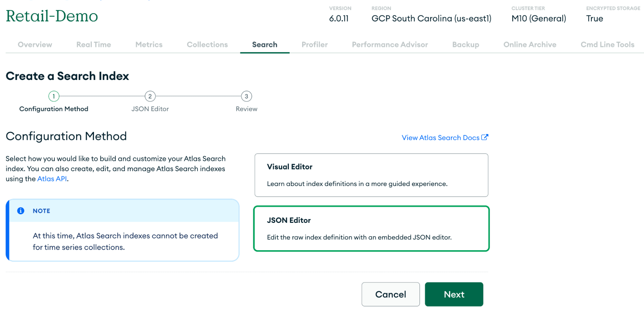Click the Next button
Image resolution: width=644 pixels, height=326 pixels.
click(x=454, y=294)
